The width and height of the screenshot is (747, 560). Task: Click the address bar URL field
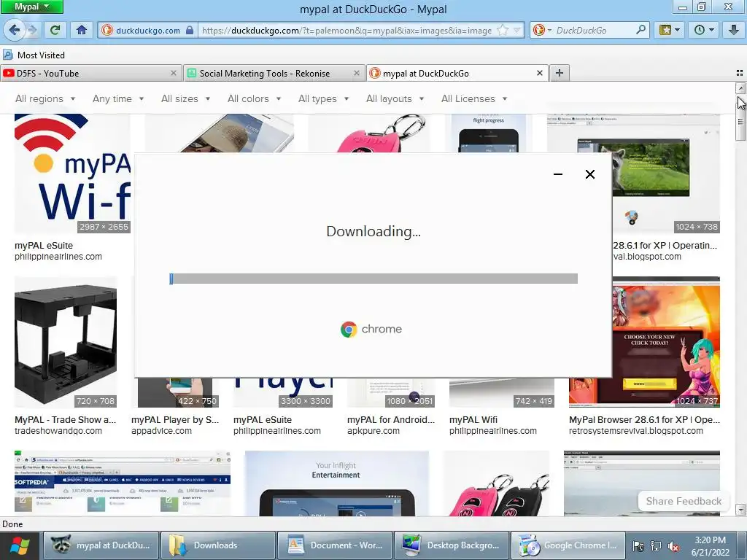click(x=347, y=31)
